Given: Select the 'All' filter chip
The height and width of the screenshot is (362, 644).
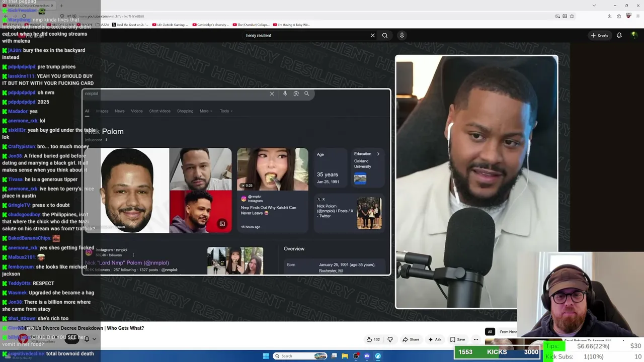Looking at the screenshot, I should coord(490,332).
